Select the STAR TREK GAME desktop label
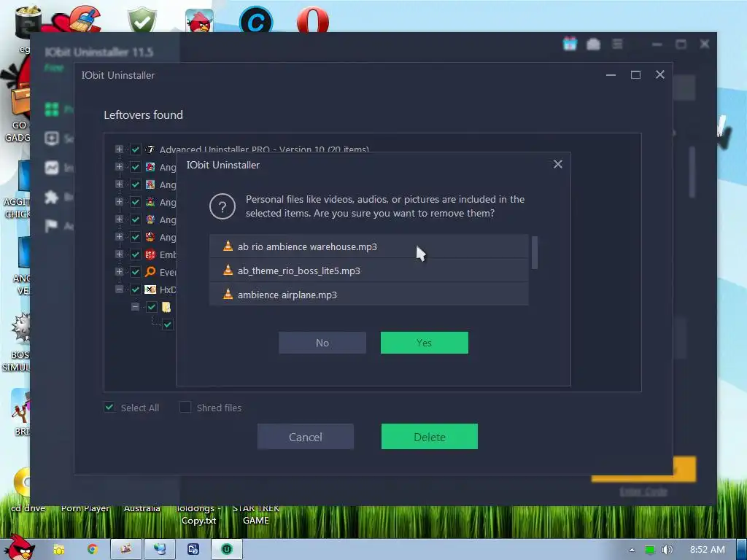 click(x=256, y=514)
